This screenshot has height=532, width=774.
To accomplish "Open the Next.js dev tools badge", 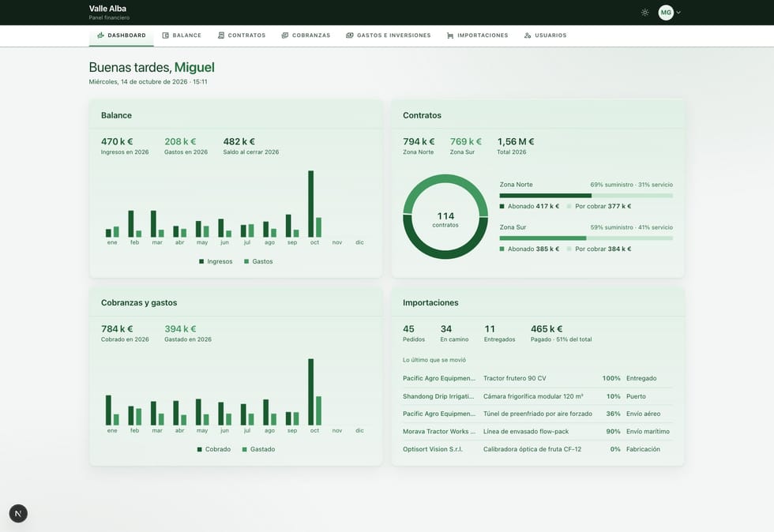I will tap(18, 513).
